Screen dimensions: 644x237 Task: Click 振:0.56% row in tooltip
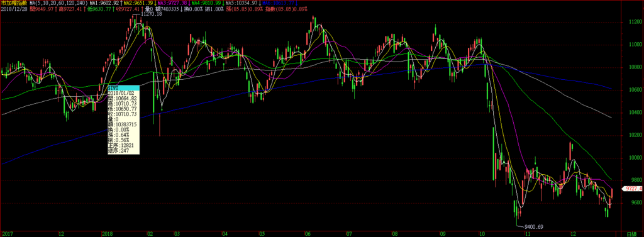click(x=119, y=140)
